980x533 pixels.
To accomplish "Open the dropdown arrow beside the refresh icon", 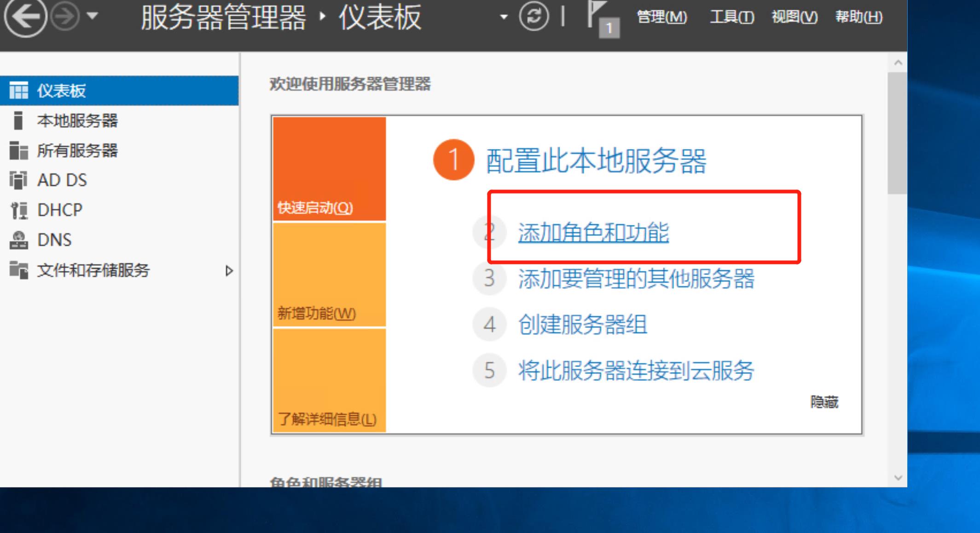I will 504,17.
